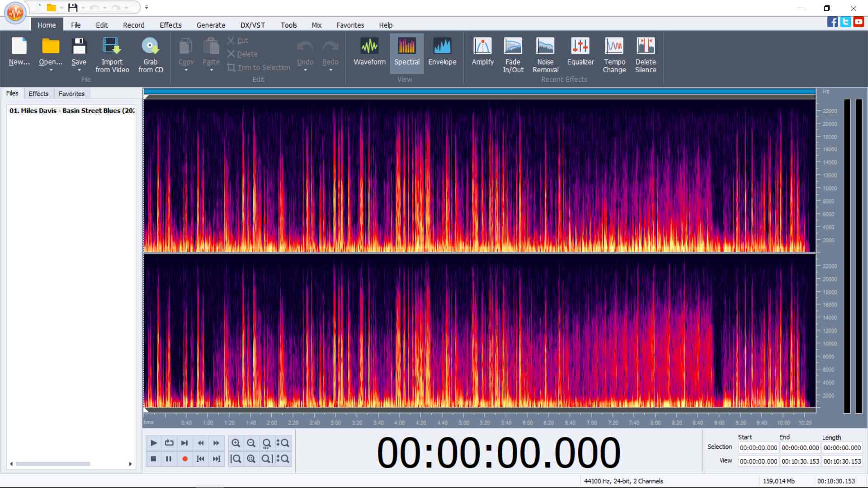Expand the Save dropdown arrow
This screenshot has width=868, height=488.
tap(79, 70)
